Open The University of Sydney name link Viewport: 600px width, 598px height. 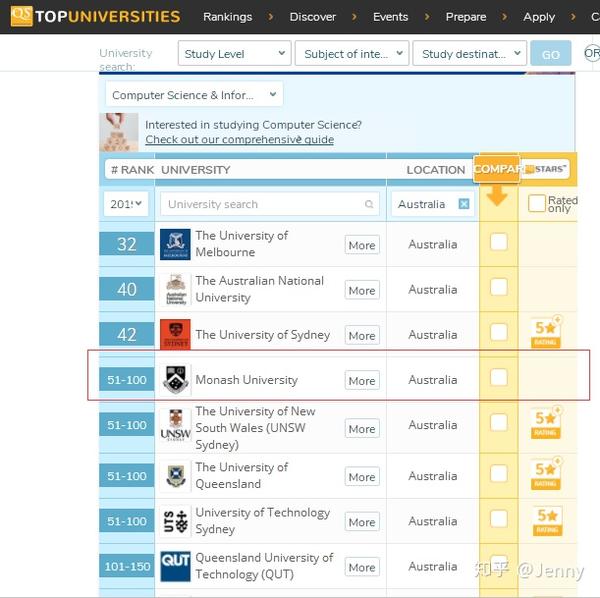tap(263, 334)
